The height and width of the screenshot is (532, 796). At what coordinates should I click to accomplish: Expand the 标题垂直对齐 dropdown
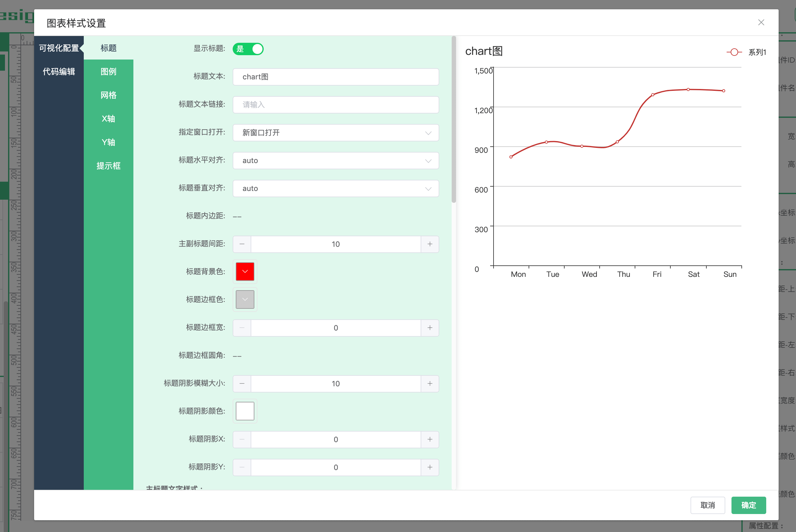tap(335, 188)
